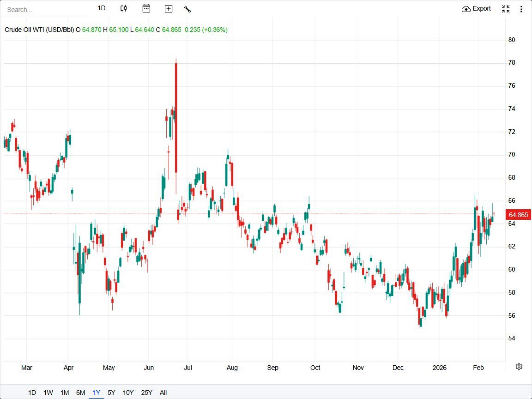Select the 1M tab
The image size is (532, 399).
click(x=64, y=392)
